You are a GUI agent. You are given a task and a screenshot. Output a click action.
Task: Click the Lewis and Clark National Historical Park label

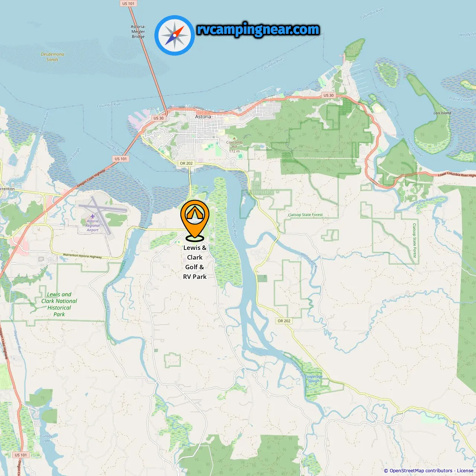[x=59, y=304]
